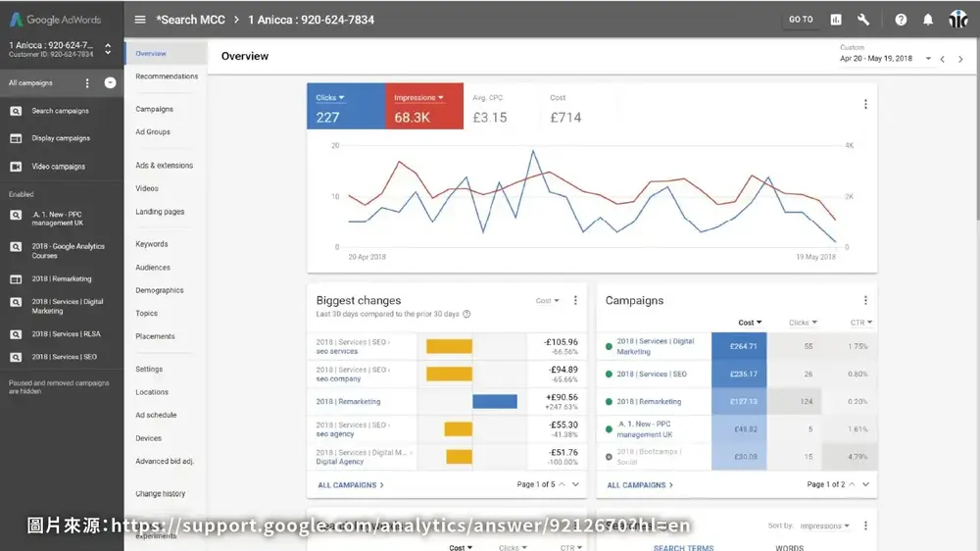
Task: Select 2018 | Services | RLSA in sidebar
Action: (66, 334)
